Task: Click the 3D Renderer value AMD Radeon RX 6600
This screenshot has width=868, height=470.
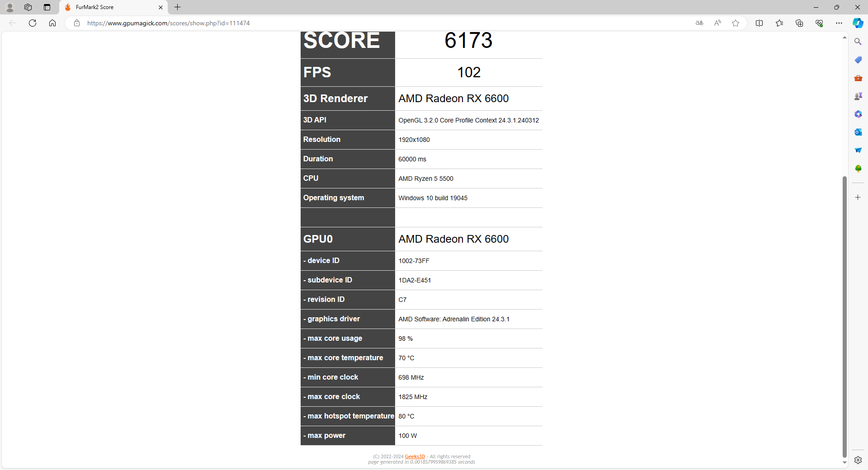Action: click(x=453, y=99)
